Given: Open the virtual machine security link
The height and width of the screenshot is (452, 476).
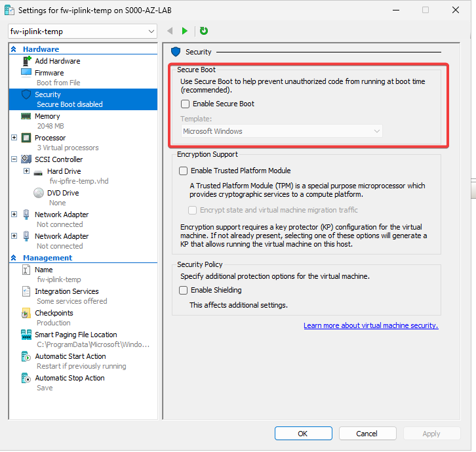Looking at the screenshot, I should point(370,325).
